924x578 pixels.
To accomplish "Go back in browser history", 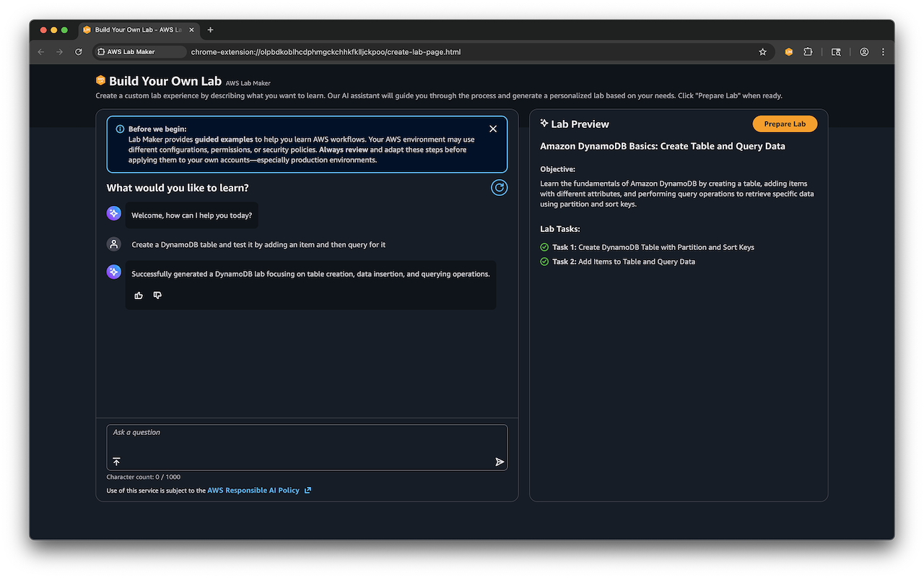I will 41,52.
